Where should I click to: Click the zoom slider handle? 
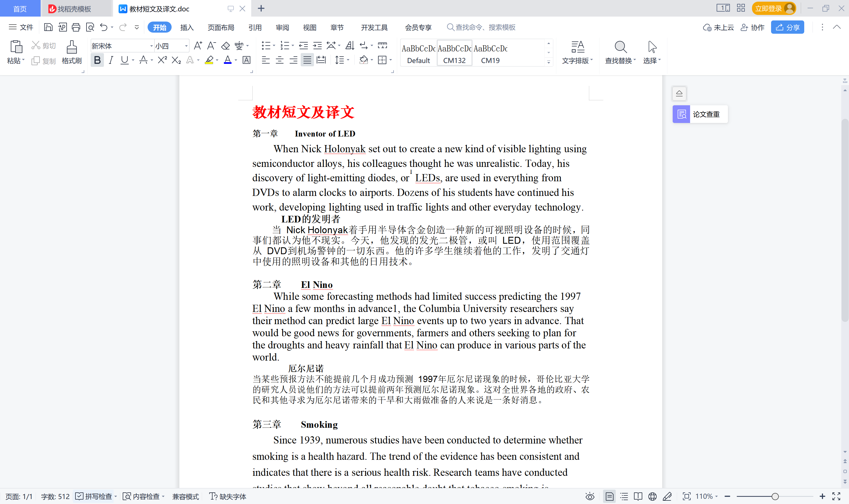(775, 497)
